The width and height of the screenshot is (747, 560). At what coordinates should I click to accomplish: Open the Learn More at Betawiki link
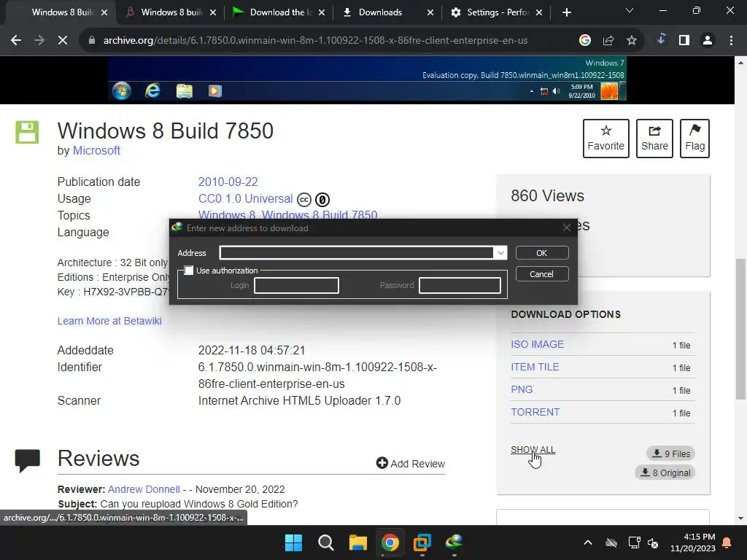(x=109, y=321)
